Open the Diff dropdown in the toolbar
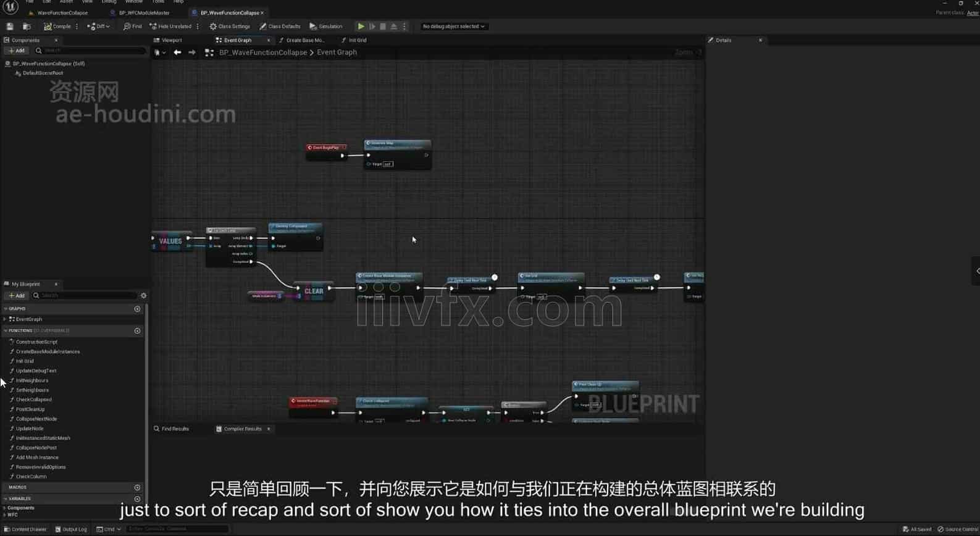980x536 pixels. pos(99,27)
